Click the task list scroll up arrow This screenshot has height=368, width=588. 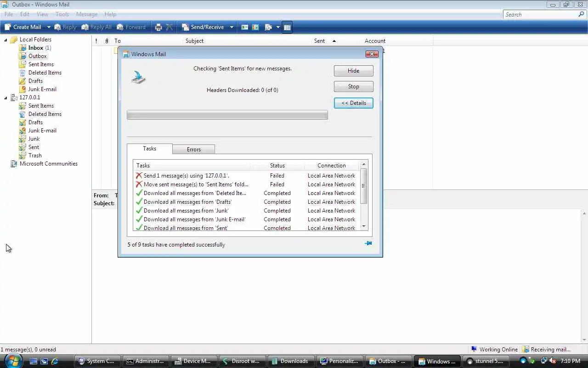[364, 164]
